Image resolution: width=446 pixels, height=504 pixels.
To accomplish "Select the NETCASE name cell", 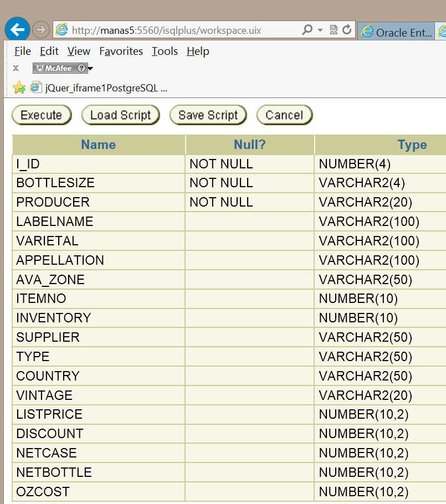I will coord(99,453).
